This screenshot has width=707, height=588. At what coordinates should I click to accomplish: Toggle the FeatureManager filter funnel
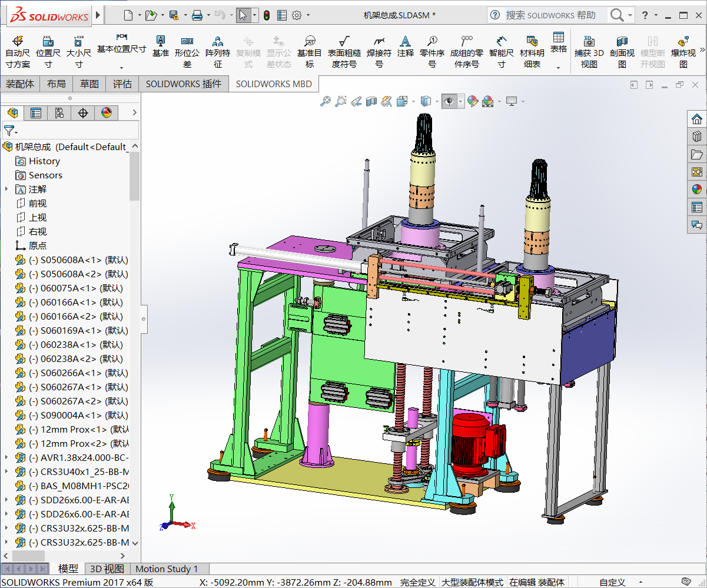tap(9, 130)
